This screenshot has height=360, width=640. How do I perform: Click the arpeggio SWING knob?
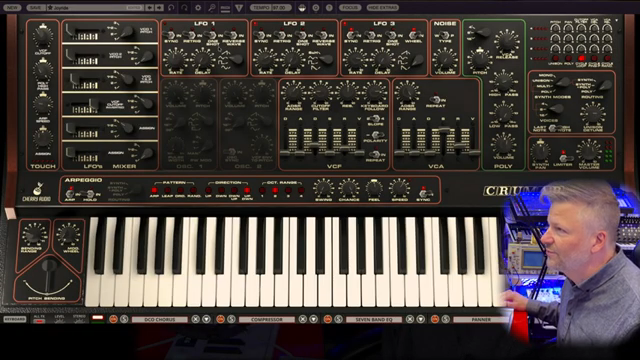(x=323, y=189)
